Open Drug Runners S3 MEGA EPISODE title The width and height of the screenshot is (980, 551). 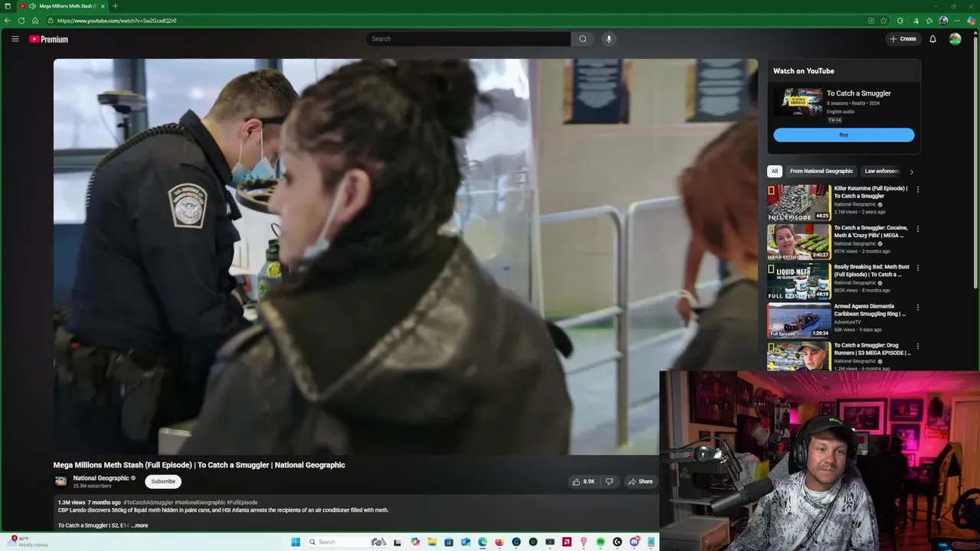point(872,349)
